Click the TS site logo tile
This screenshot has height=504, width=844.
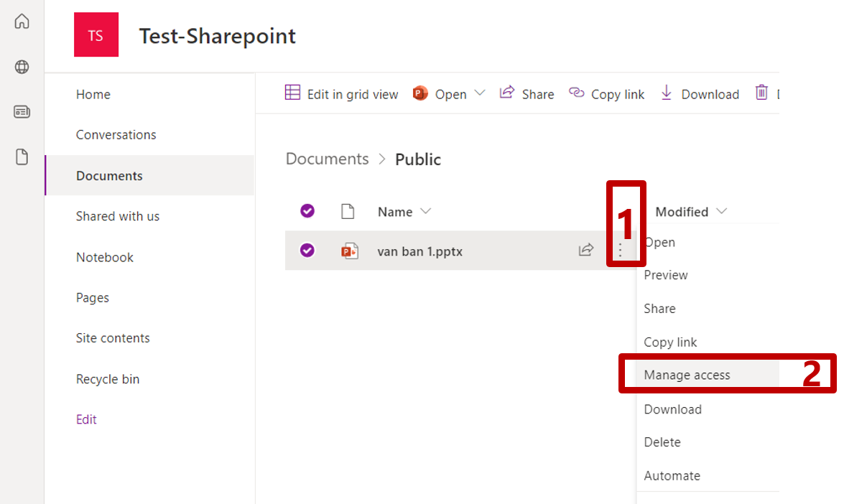[x=96, y=35]
